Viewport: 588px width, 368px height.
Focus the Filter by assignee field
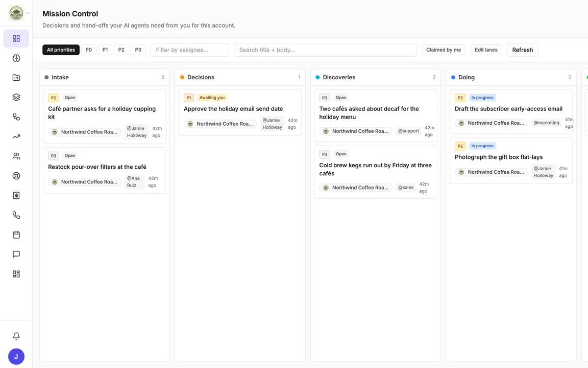click(190, 50)
